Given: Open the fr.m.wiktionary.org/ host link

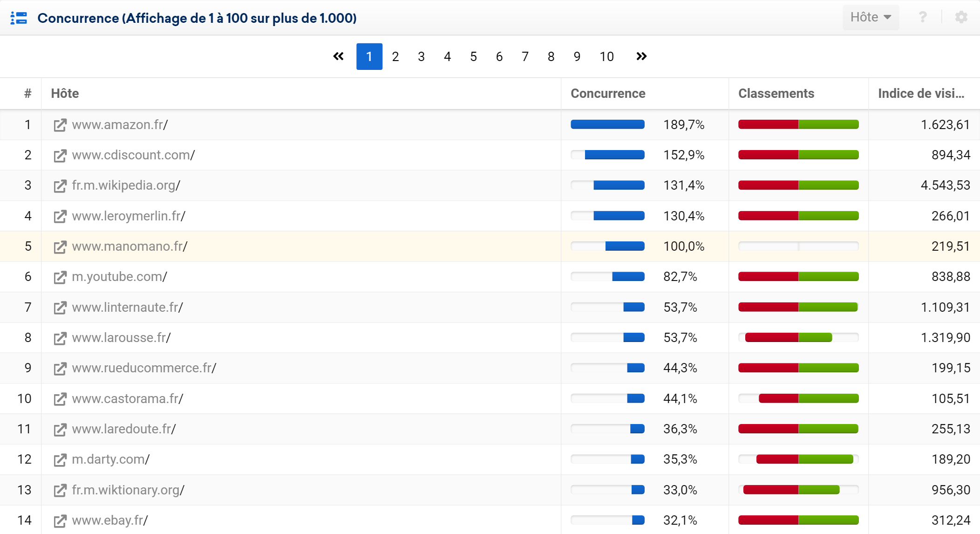Looking at the screenshot, I should pos(128,490).
